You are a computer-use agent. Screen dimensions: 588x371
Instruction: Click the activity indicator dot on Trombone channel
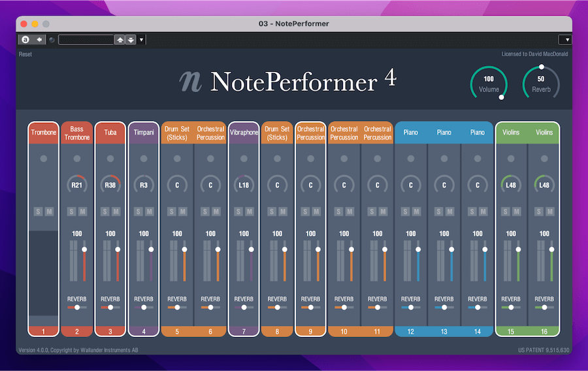pos(44,159)
